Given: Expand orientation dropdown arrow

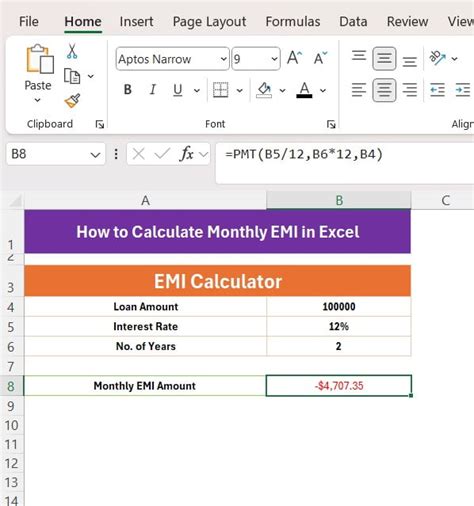Looking at the screenshot, I should click(454, 59).
